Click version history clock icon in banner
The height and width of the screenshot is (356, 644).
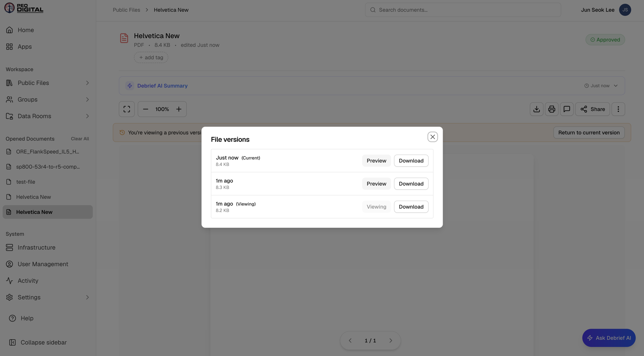point(122,133)
